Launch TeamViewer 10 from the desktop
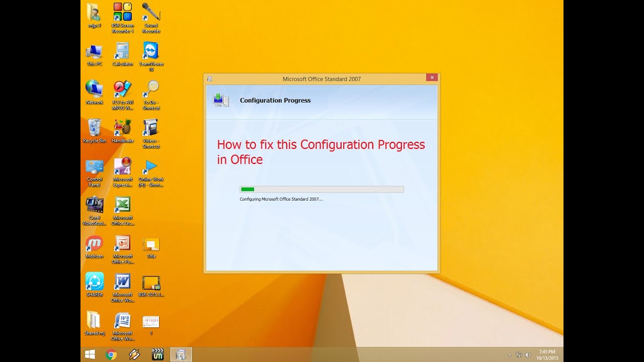Viewport: 644px width, 362px height. [x=151, y=57]
